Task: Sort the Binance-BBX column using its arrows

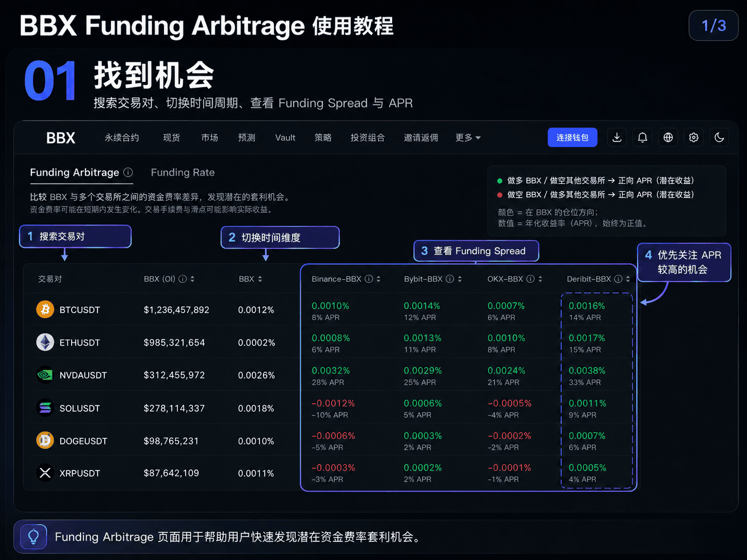Action: click(x=379, y=279)
